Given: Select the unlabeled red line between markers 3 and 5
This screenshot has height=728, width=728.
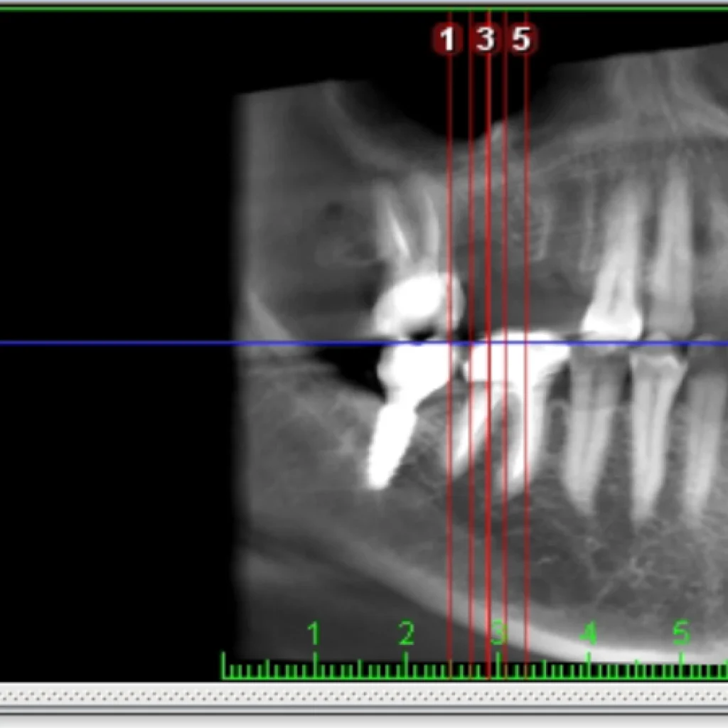Looking at the screenshot, I should pos(505,213).
